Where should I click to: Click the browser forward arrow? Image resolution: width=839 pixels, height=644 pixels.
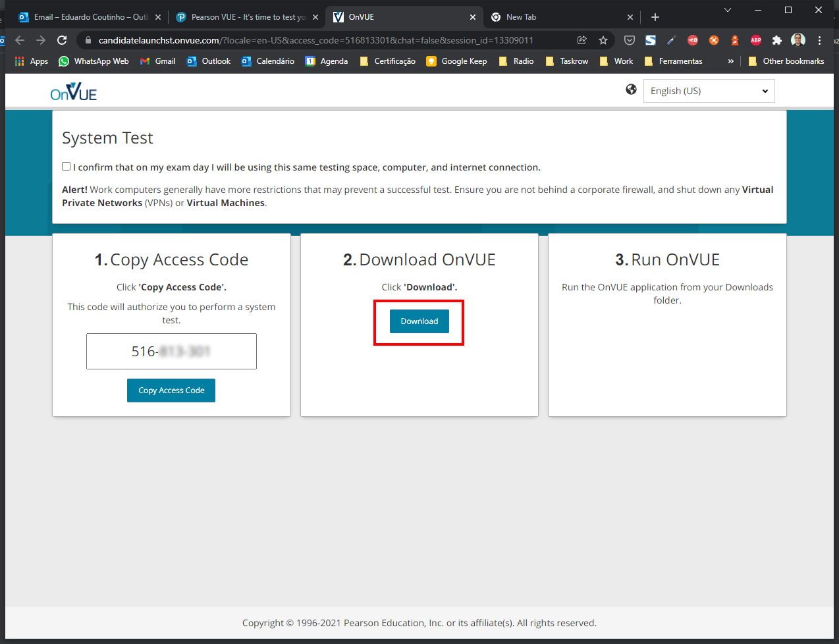point(41,40)
